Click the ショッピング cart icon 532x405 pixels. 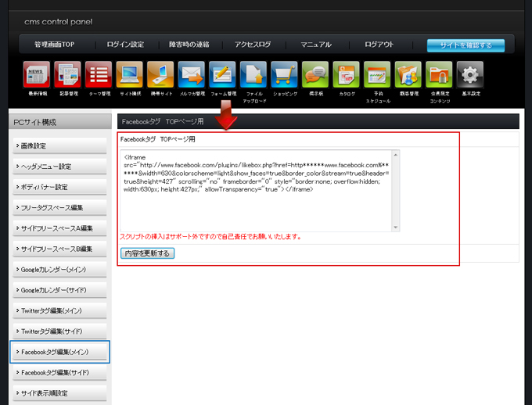pyautogui.click(x=285, y=75)
